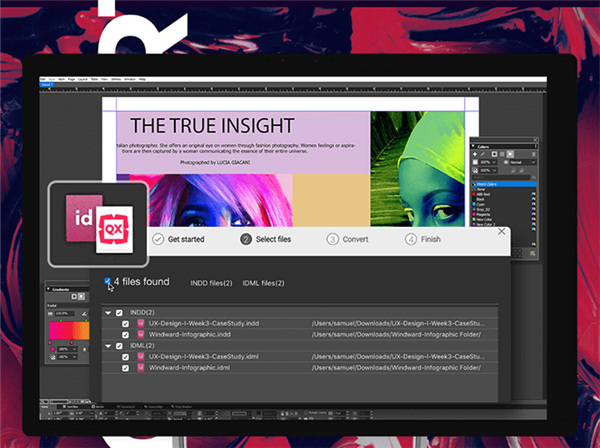The height and width of the screenshot is (448, 600).
Task: Uncheck the INDD(2) group checkbox
Action: [119, 313]
